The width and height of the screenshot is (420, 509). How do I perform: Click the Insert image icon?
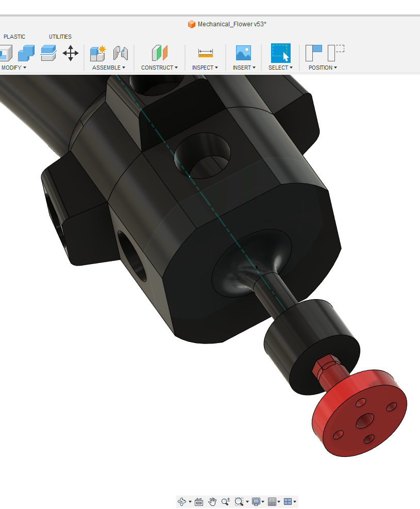[243, 53]
